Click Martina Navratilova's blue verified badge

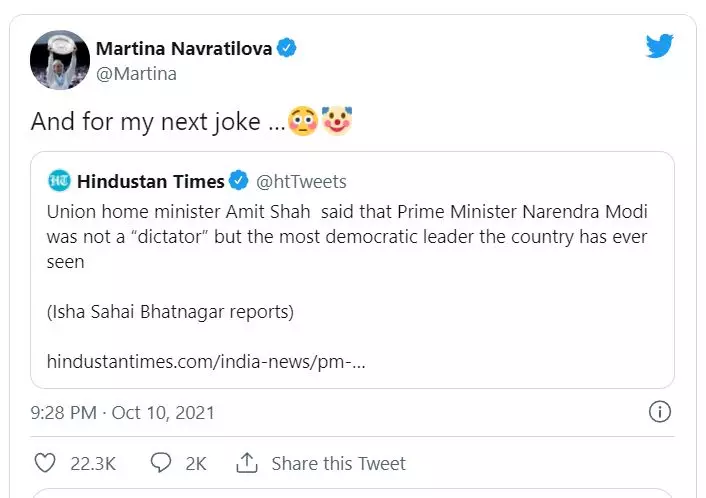[287, 48]
